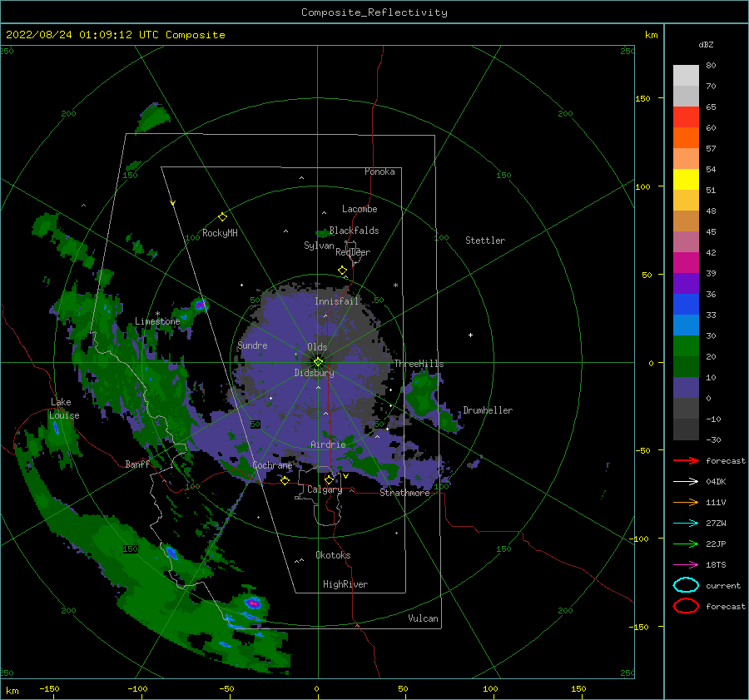Click the white 04DK arrow legend icon
The height and width of the screenshot is (700, 749).
(686, 481)
